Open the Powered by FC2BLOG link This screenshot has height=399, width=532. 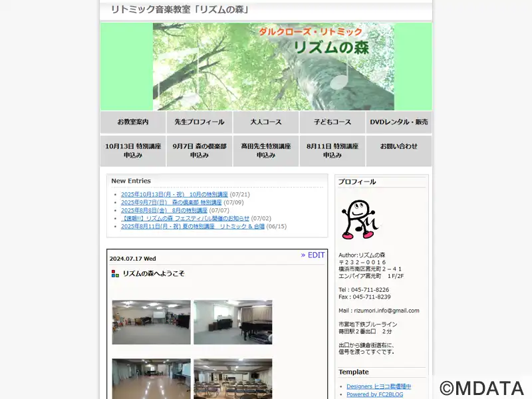click(375, 394)
